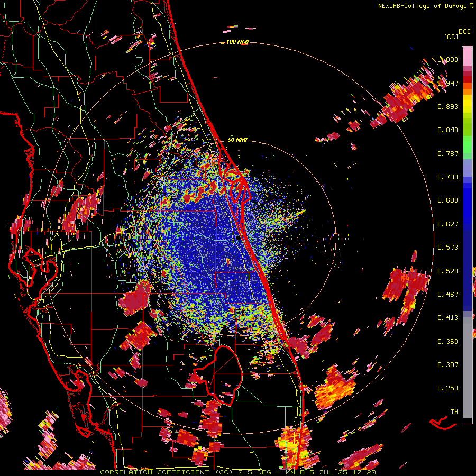Select the 1.000 scale value

(x=448, y=59)
